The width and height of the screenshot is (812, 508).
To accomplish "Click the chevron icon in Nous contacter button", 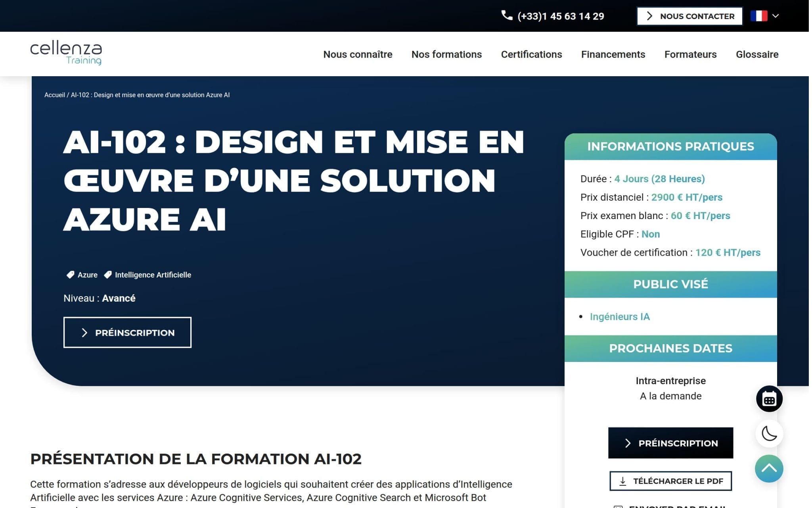I will pos(649,16).
